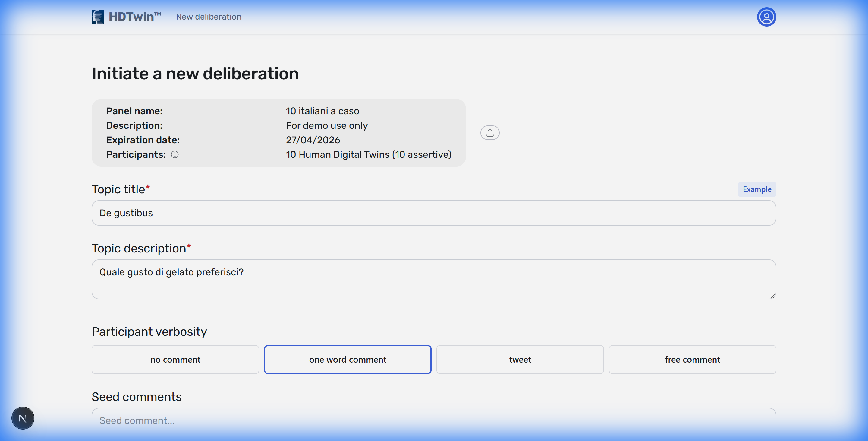Select the 'tweet' verbosity option

coord(520,360)
